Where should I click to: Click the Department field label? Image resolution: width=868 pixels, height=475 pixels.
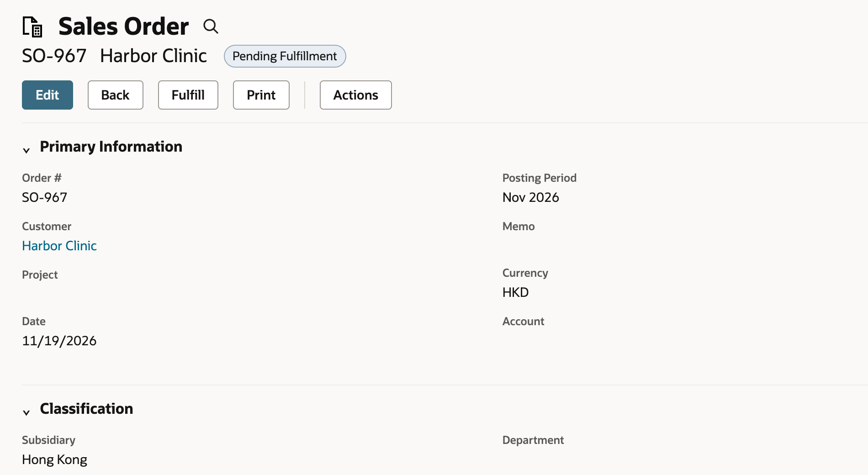coord(533,440)
